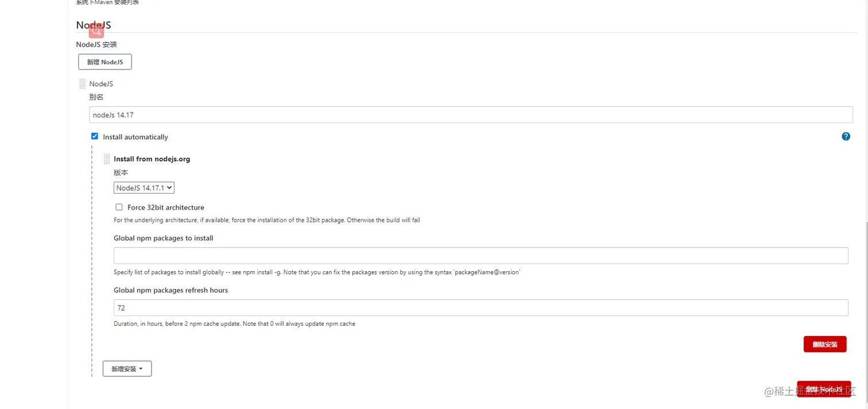
Task: Open the NodeJS 14.17.1 version dropdown
Action: click(144, 188)
